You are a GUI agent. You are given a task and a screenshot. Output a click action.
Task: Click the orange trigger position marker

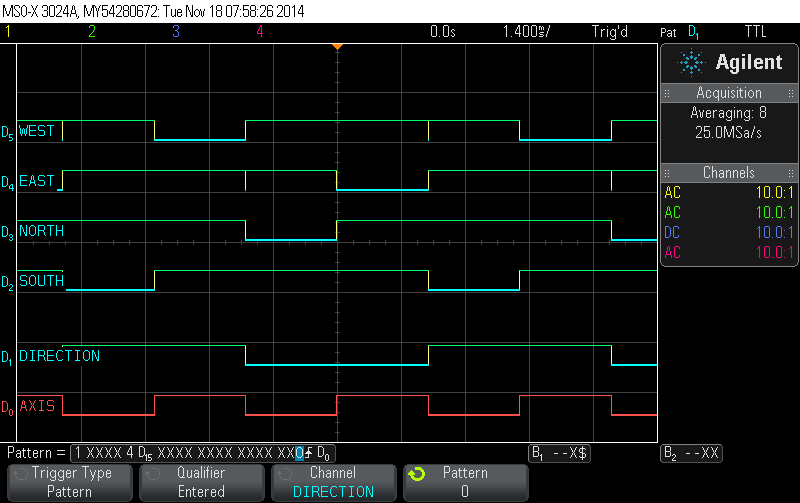[337, 46]
